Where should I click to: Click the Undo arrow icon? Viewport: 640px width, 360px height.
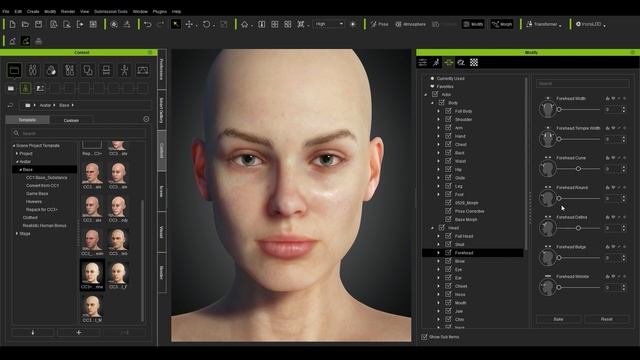tap(148, 24)
